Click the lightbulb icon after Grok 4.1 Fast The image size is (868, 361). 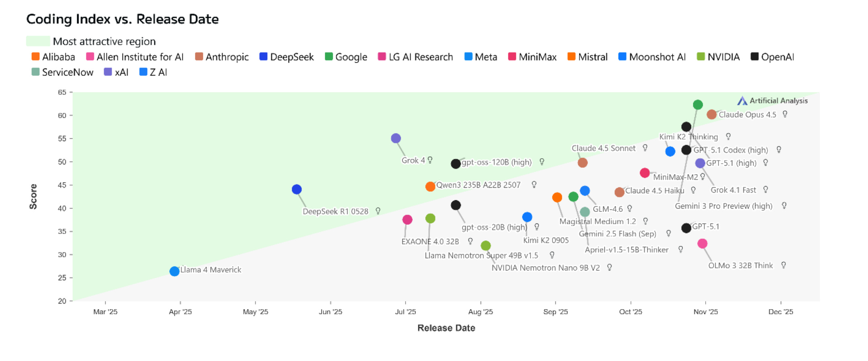point(766,189)
